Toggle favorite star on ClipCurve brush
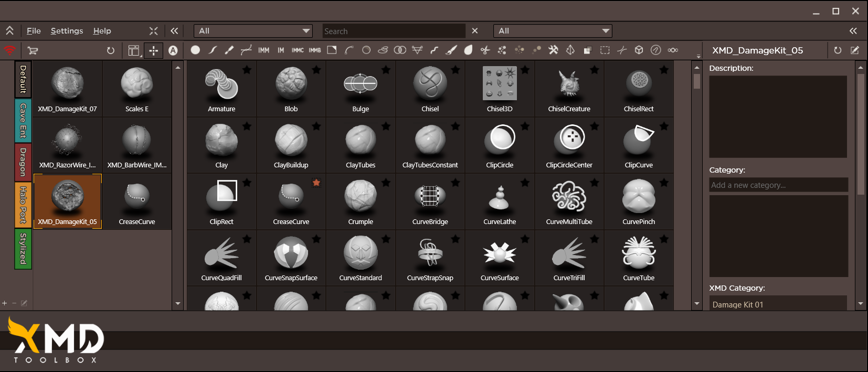868x372 pixels. pyautogui.click(x=664, y=126)
